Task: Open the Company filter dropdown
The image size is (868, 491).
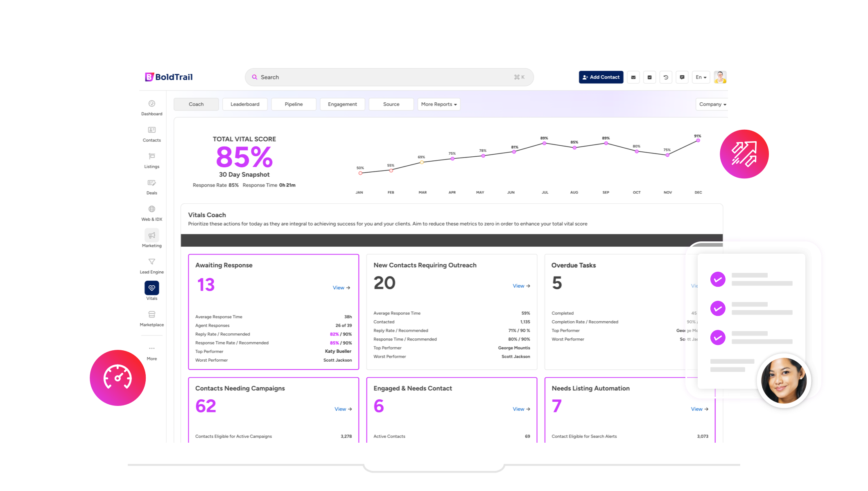Action: point(712,104)
